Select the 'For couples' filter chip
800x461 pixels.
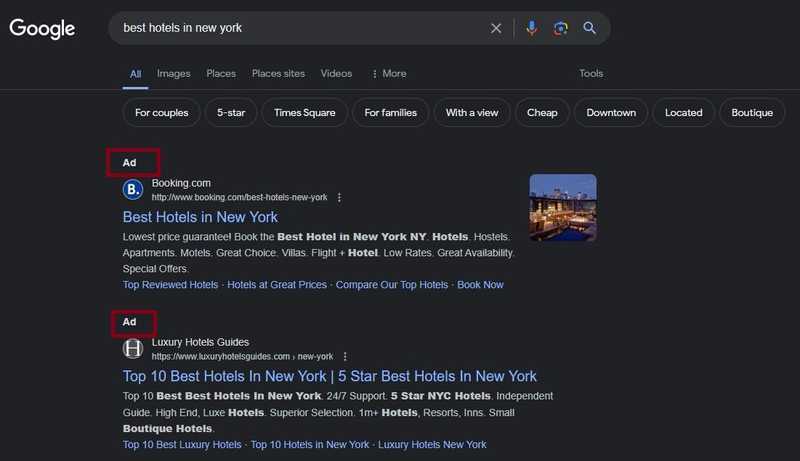pos(162,113)
